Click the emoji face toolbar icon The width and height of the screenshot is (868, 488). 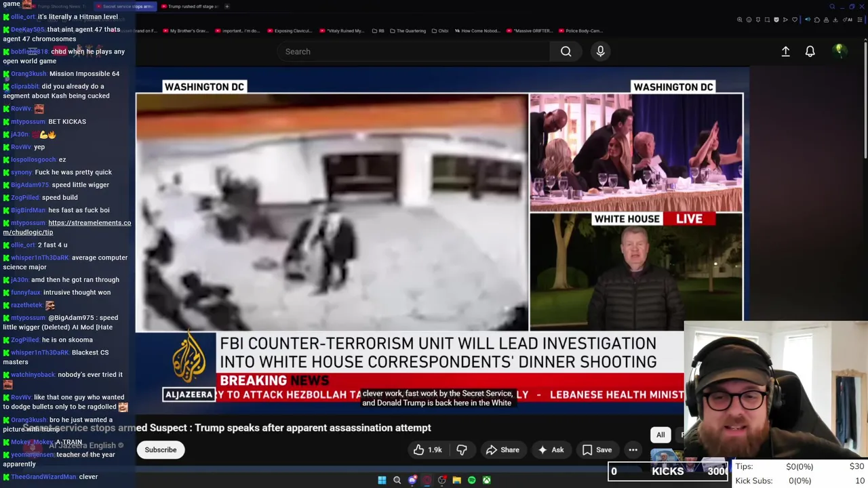(749, 20)
